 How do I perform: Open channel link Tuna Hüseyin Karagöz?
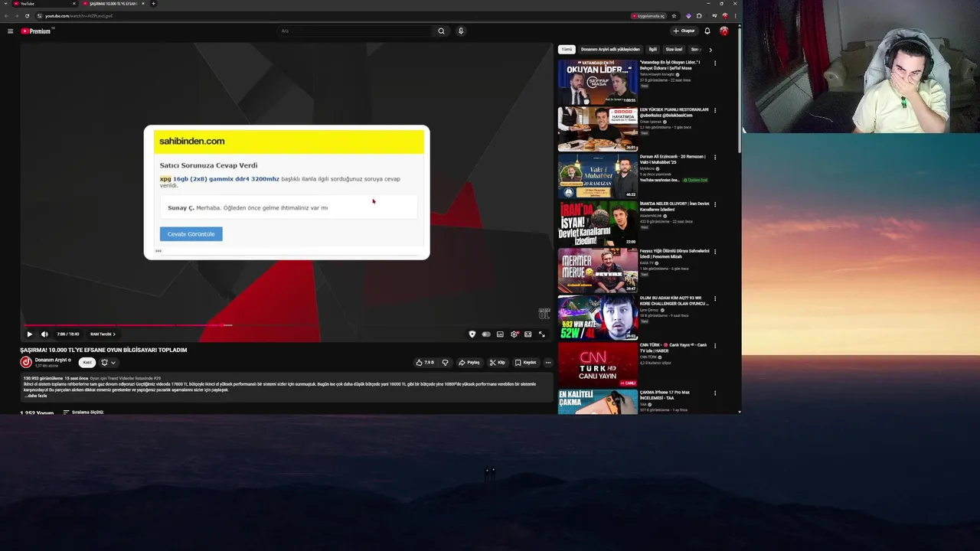[657, 74]
